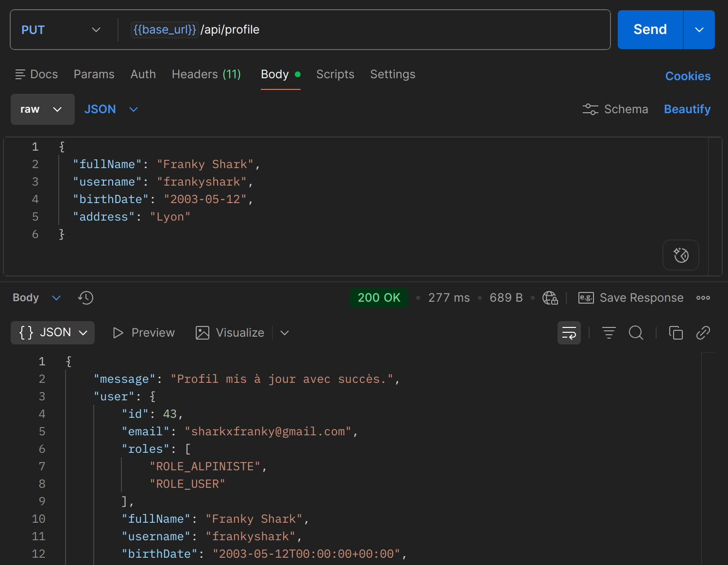728x565 pixels.
Task: Click the {{base_url}} variable token
Action: click(165, 30)
